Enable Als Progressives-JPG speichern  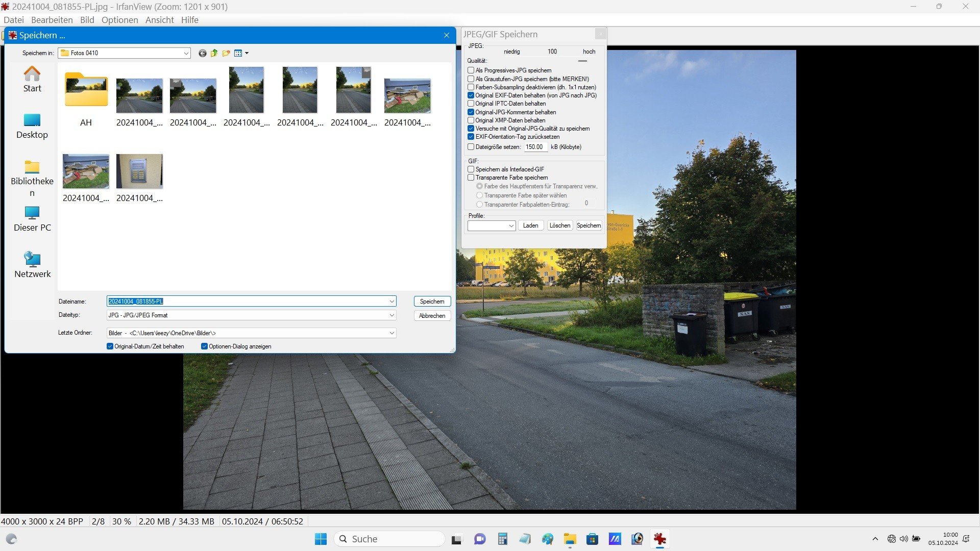pyautogui.click(x=471, y=70)
